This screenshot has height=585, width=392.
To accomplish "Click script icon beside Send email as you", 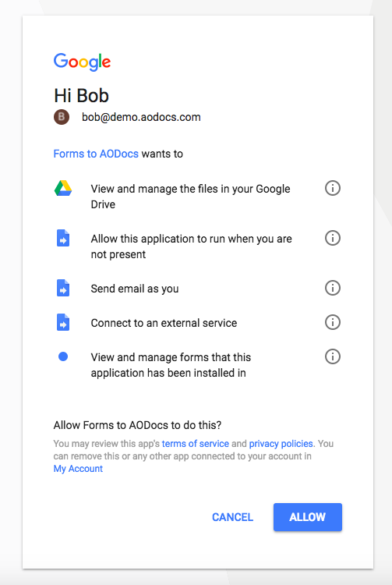I will tap(63, 288).
